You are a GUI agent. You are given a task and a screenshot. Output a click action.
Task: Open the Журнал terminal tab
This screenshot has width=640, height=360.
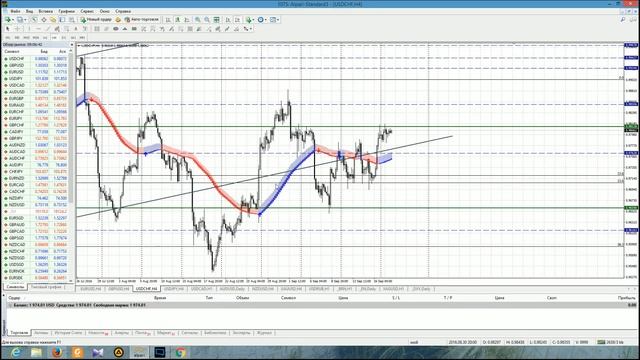click(x=264, y=333)
